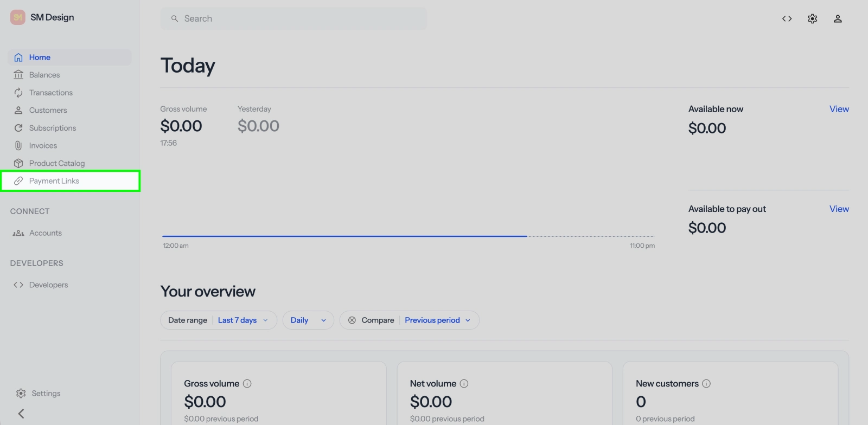Click the Today Gross volume $0.00 value

(x=181, y=126)
